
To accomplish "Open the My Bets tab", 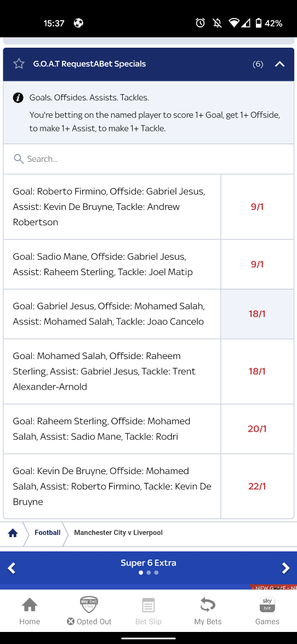I will click(208, 612).
